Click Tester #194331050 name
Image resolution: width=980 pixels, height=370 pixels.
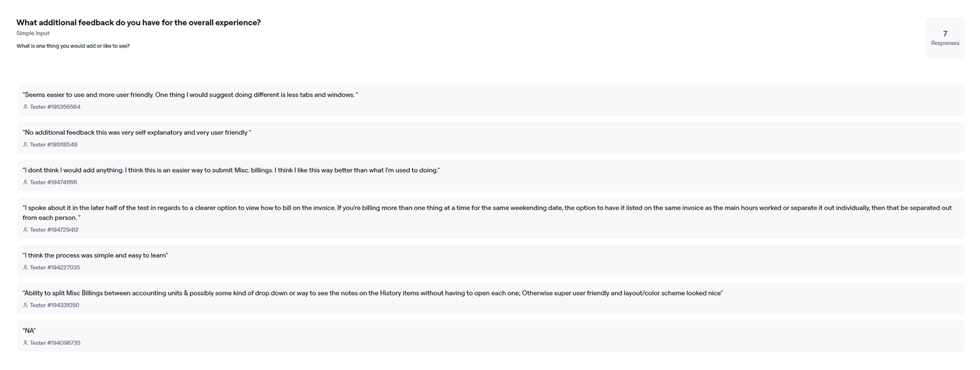pyautogui.click(x=55, y=306)
